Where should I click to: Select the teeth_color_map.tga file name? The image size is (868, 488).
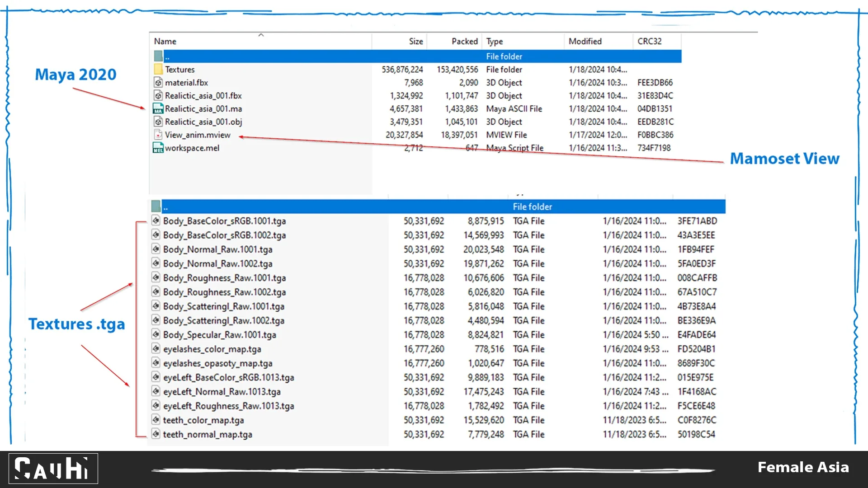point(203,420)
